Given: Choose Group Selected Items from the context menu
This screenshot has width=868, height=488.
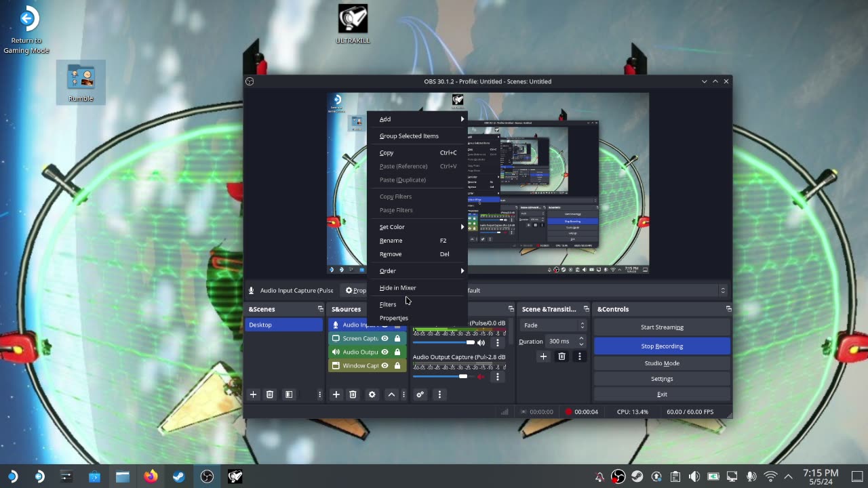Looking at the screenshot, I should coord(417,136).
